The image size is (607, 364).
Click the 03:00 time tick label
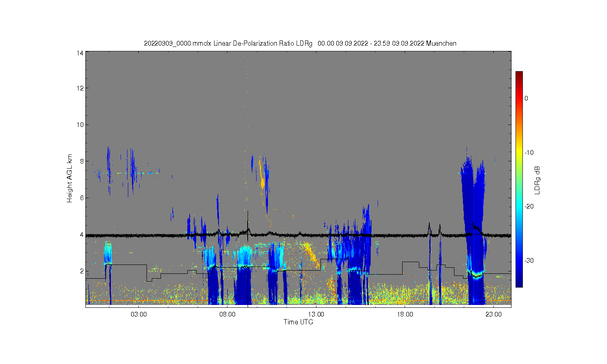(x=139, y=315)
